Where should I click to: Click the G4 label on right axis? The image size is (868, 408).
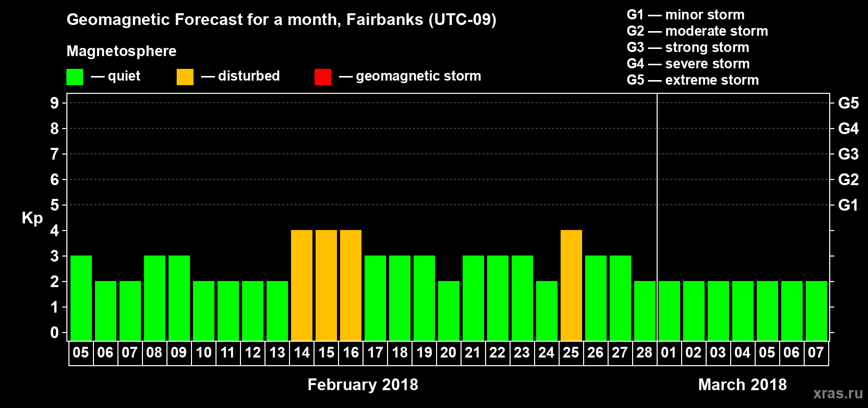pyautogui.click(x=849, y=129)
